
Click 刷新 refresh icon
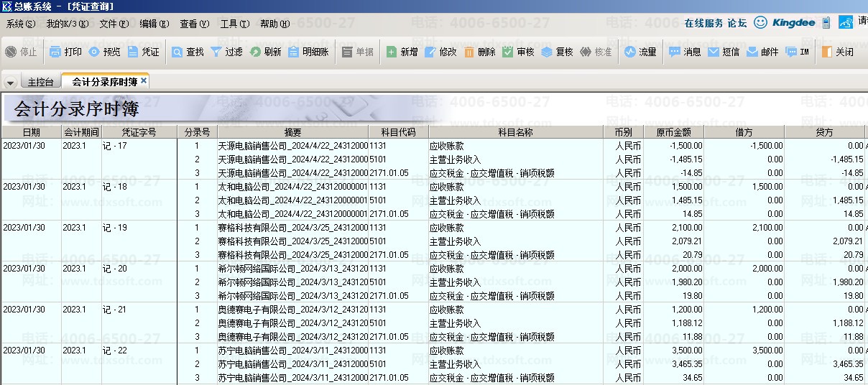coord(255,52)
